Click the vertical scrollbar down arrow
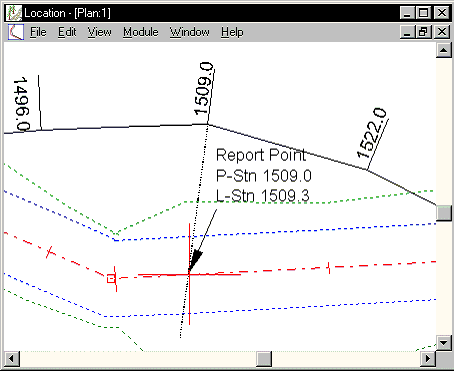 click(x=443, y=342)
